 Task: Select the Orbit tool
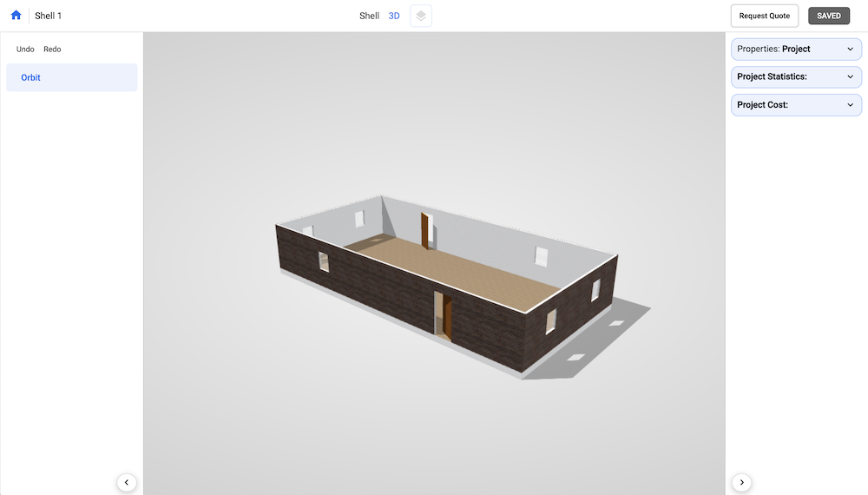[x=72, y=77]
